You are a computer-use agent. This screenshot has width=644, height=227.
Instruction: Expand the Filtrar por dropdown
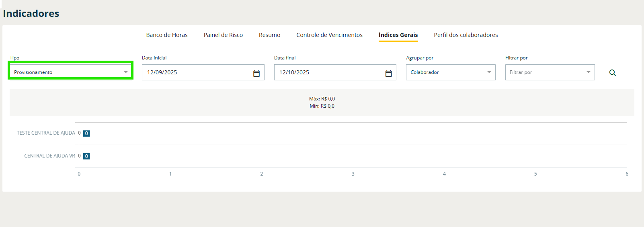point(550,72)
